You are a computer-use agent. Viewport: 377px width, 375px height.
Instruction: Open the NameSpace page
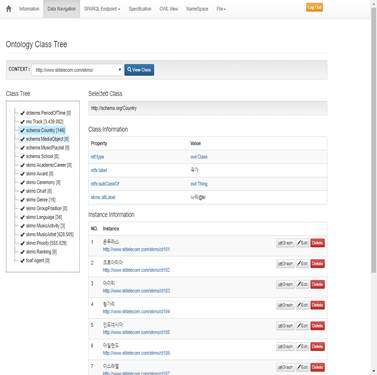pyautogui.click(x=197, y=9)
